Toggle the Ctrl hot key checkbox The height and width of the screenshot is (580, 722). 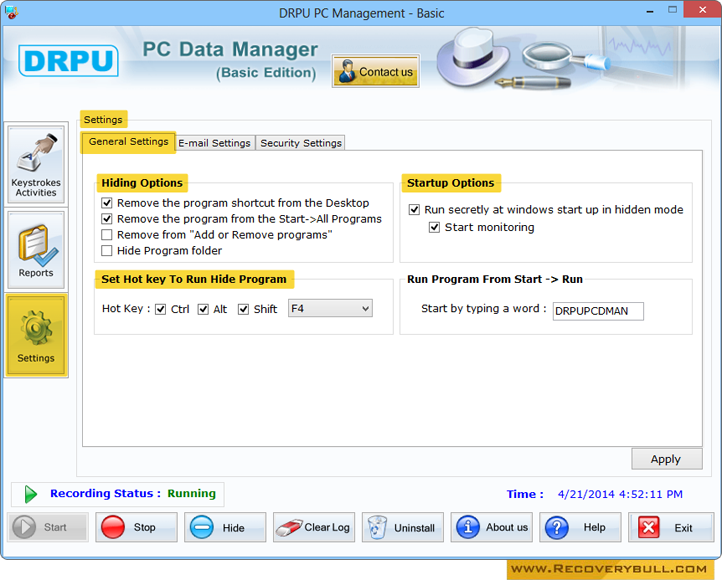point(160,309)
